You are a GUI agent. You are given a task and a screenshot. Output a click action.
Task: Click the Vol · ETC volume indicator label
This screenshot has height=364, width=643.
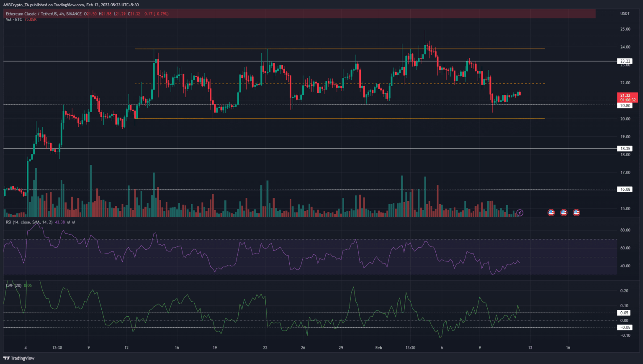coord(14,20)
